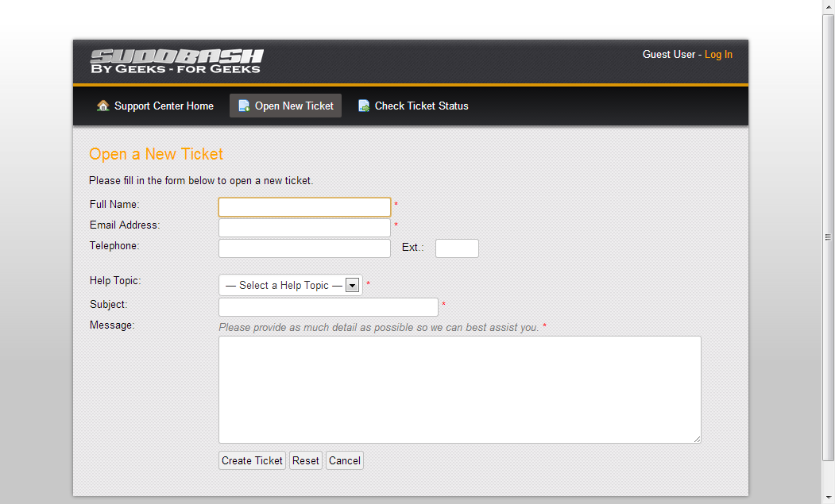This screenshot has width=835, height=504.
Task: Expand the Help Topic dropdown arrow
Action: point(353,286)
